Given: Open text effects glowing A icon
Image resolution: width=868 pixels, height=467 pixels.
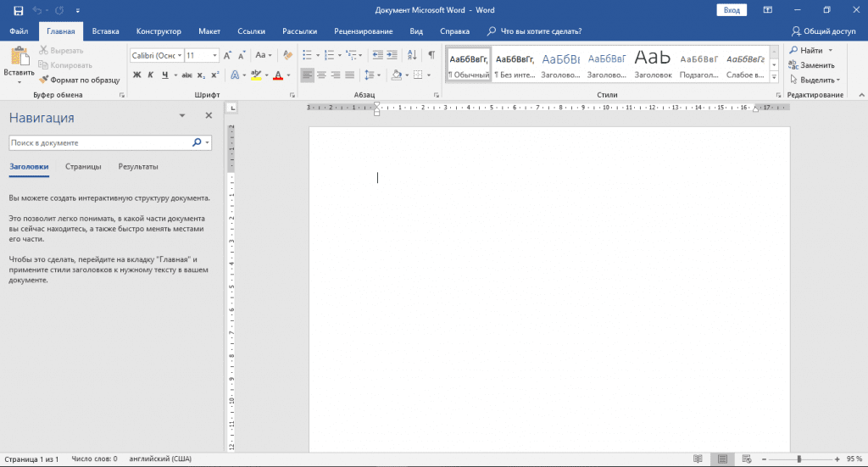Looking at the screenshot, I should [x=235, y=75].
